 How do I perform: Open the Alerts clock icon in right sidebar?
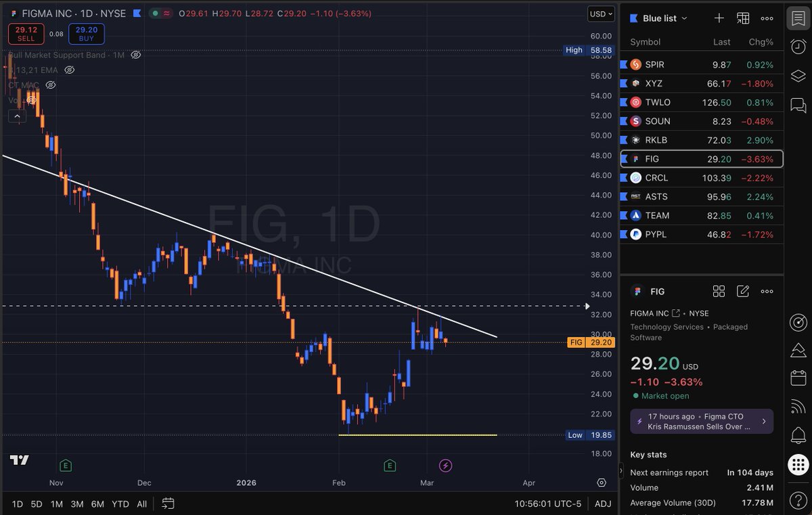click(x=798, y=45)
